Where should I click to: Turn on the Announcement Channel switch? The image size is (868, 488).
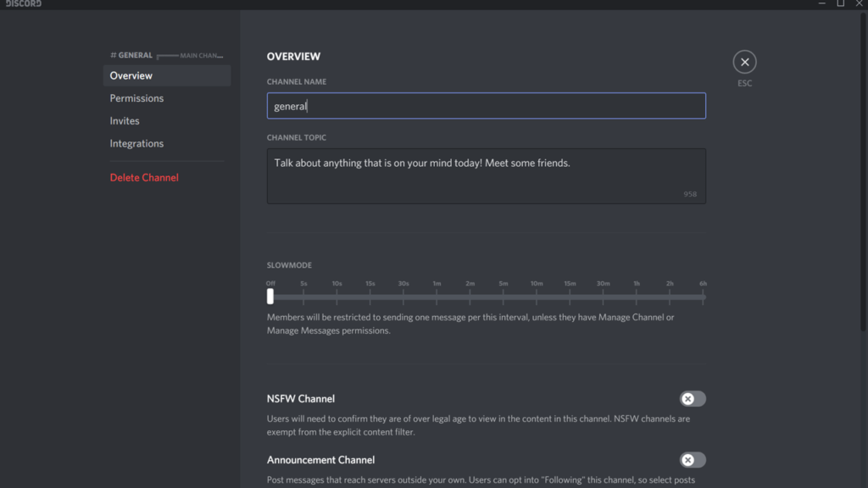[693, 460]
